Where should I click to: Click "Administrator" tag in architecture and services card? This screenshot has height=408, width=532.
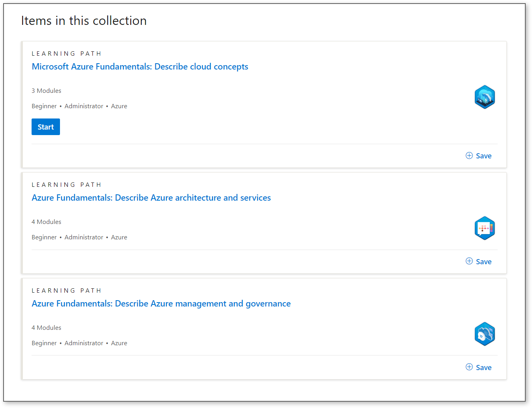84,237
